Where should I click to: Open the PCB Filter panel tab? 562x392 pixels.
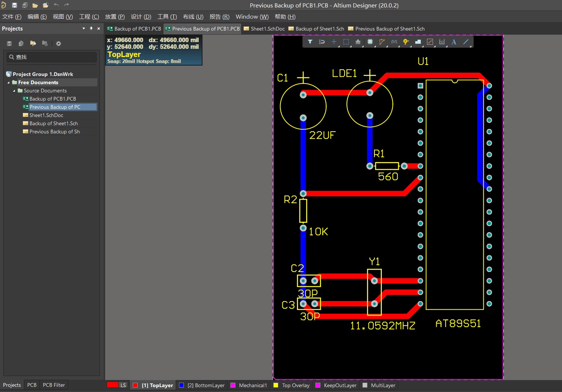(54, 385)
